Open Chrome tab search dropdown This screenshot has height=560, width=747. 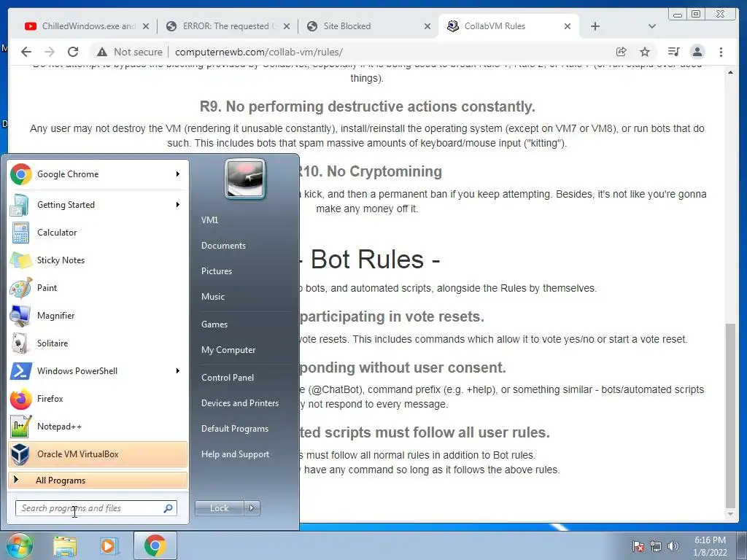pyautogui.click(x=652, y=26)
